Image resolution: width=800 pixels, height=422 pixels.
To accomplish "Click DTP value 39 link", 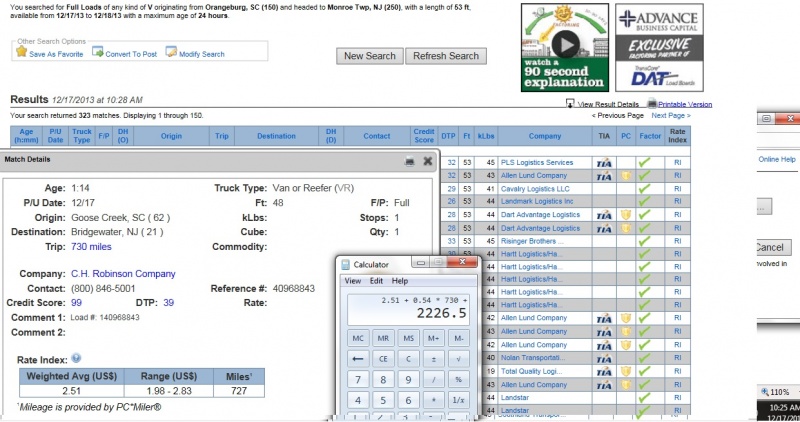I will click(168, 303).
